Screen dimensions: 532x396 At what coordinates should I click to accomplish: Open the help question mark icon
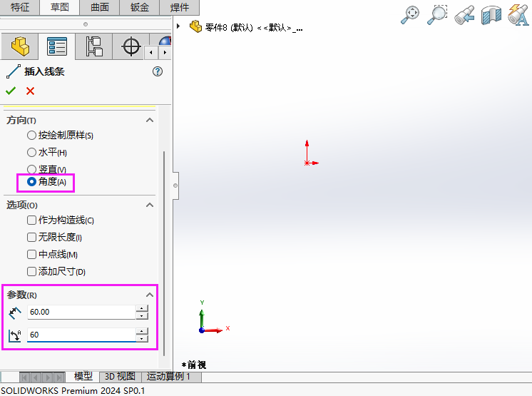click(158, 71)
